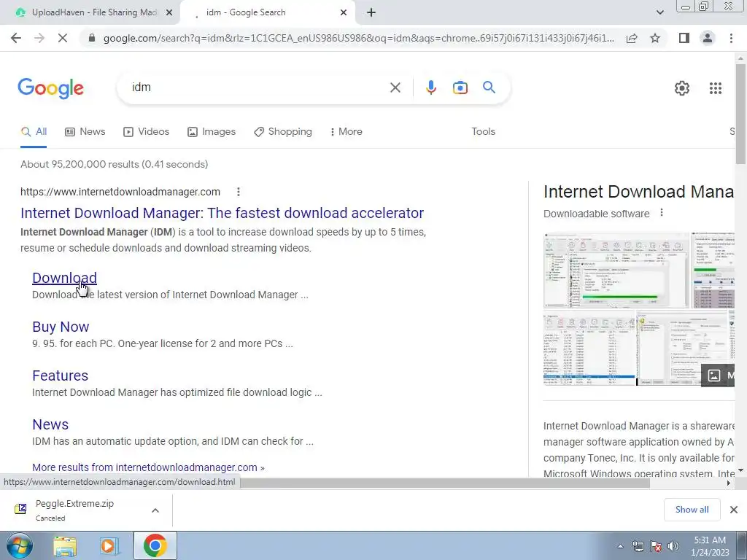Close the idm Google Search tab

pos(344,12)
